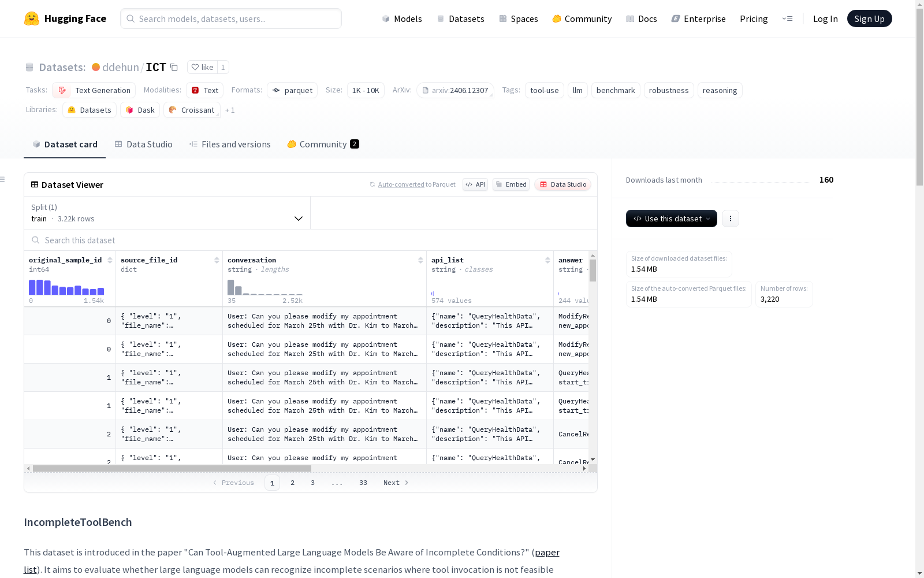Click the horizontal scrollbar of the dataset table
This screenshot has width=924, height=578.
(172, 468)
